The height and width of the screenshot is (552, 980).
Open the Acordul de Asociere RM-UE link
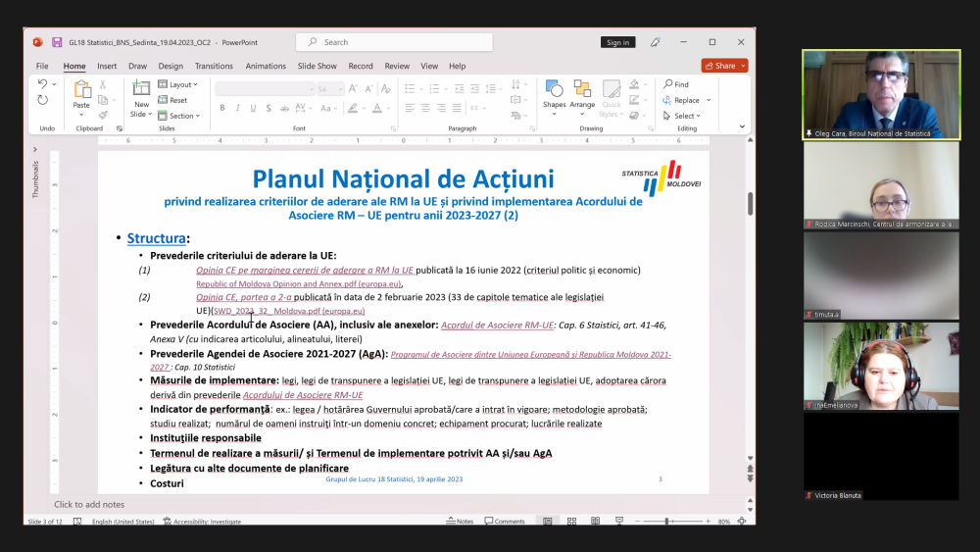point(497,326)
